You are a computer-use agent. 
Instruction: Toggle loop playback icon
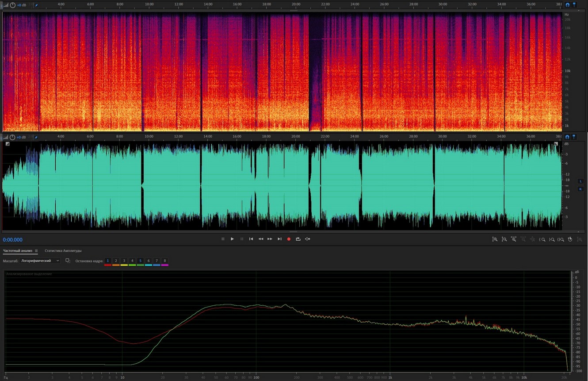coord(298,239)
